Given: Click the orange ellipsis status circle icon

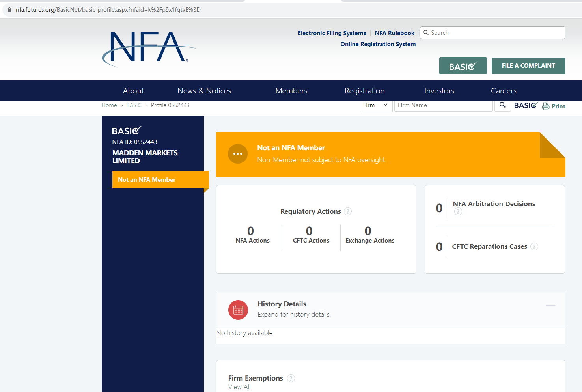Looking at the screenshot, I should (x=238, y=154).
